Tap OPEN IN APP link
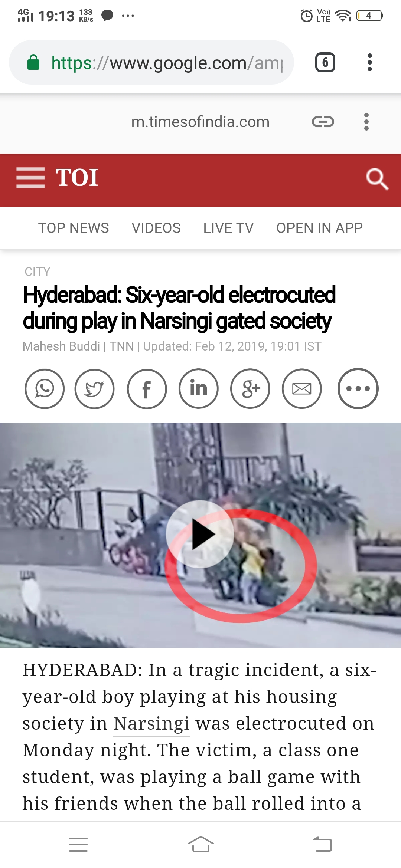The width and height of the screenshot is (401, 868). pos(319,228)
